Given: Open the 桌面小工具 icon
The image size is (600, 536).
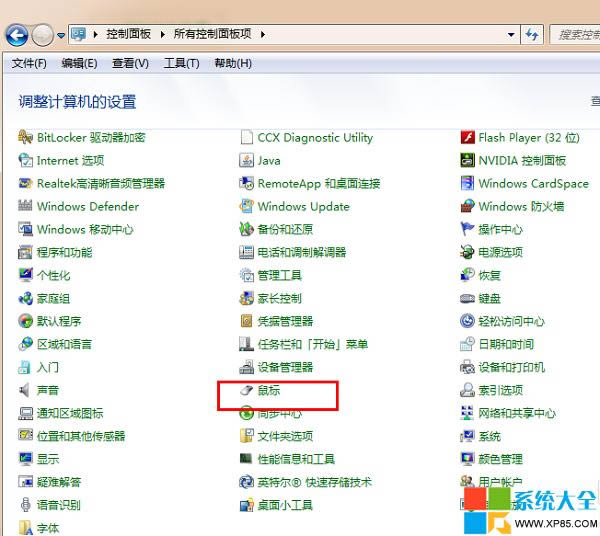Looking at the screenshot, I should [246, 505].
